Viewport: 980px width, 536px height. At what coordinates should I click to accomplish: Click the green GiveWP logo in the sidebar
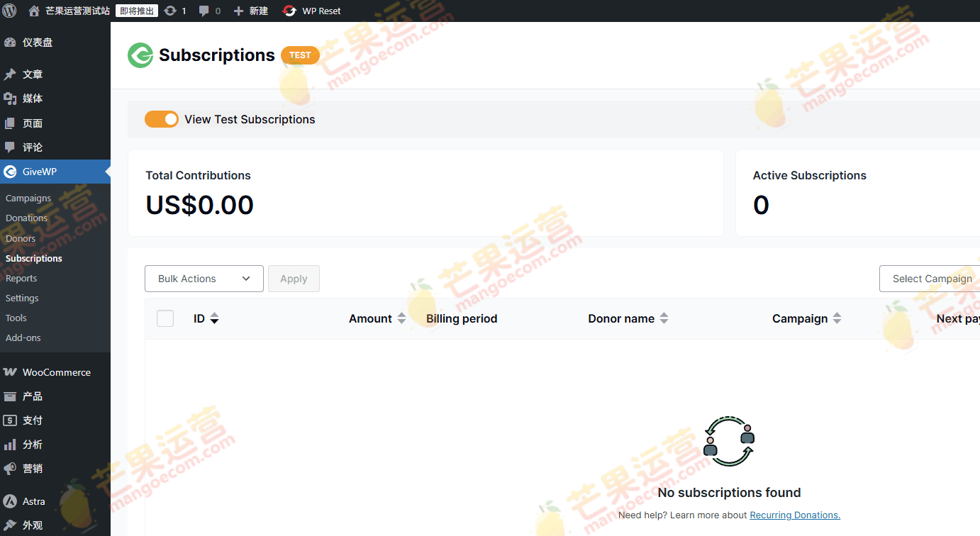point(11,171)
